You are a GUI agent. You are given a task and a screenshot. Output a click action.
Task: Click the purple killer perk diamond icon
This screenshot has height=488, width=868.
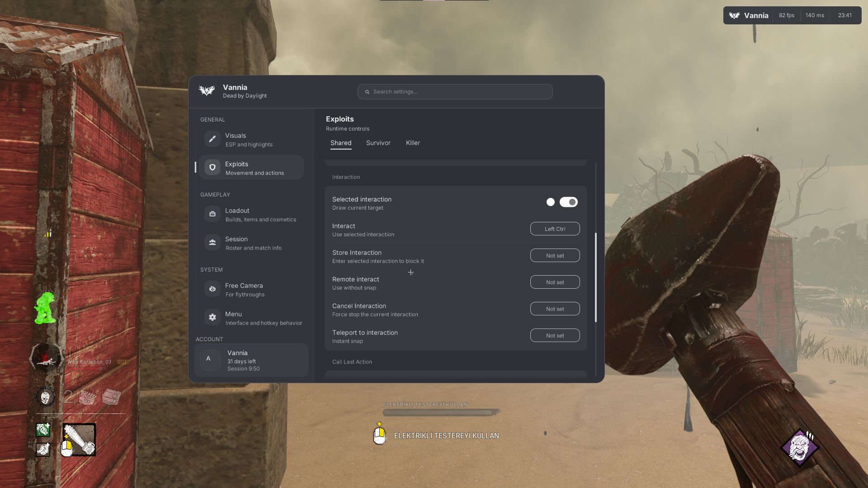(800, 448)
